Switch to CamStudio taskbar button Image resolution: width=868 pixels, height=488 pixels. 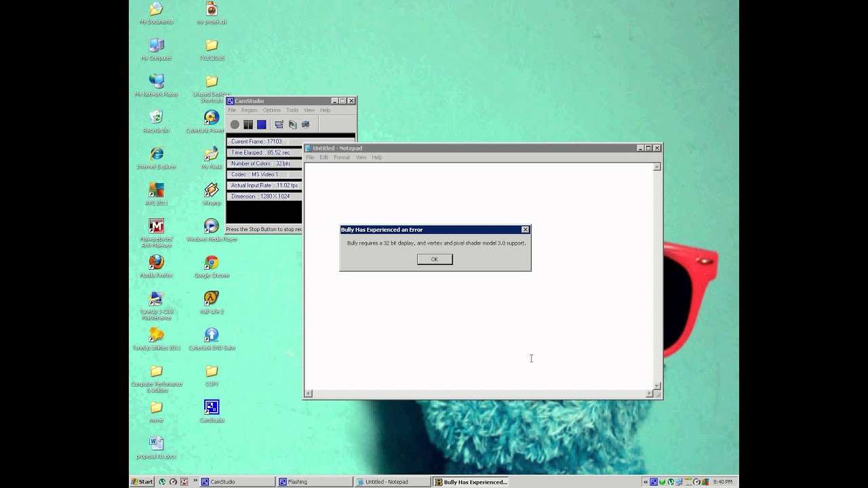[237, 482]
